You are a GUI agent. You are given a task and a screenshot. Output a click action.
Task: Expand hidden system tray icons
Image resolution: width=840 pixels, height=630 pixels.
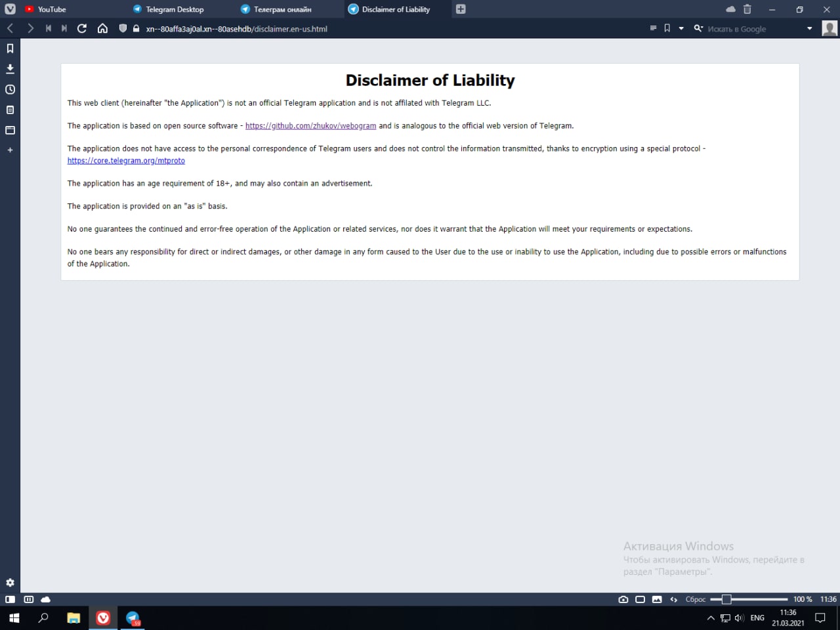pos(711,618)
